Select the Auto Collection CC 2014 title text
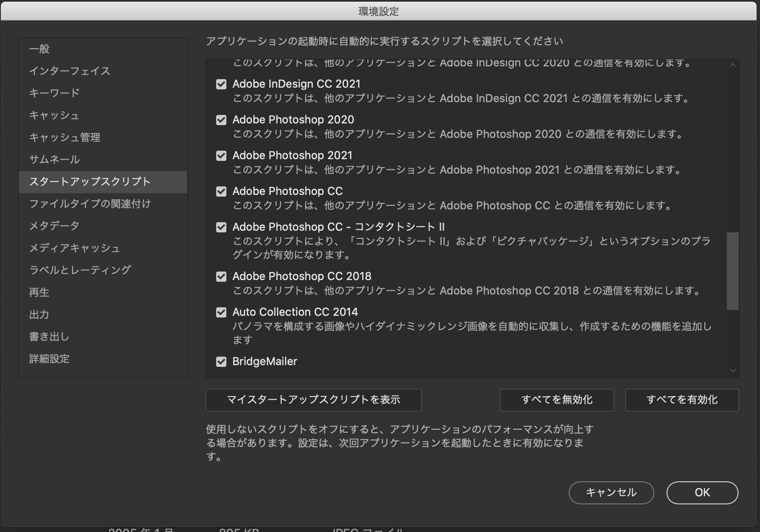Viewport: 760px width, 532px height. click(x=295, y=312)
